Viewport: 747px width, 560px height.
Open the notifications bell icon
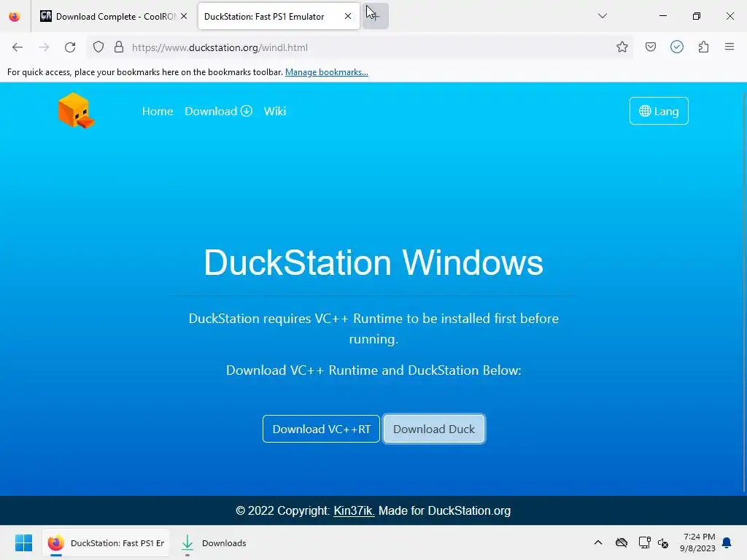click(727, 542)
